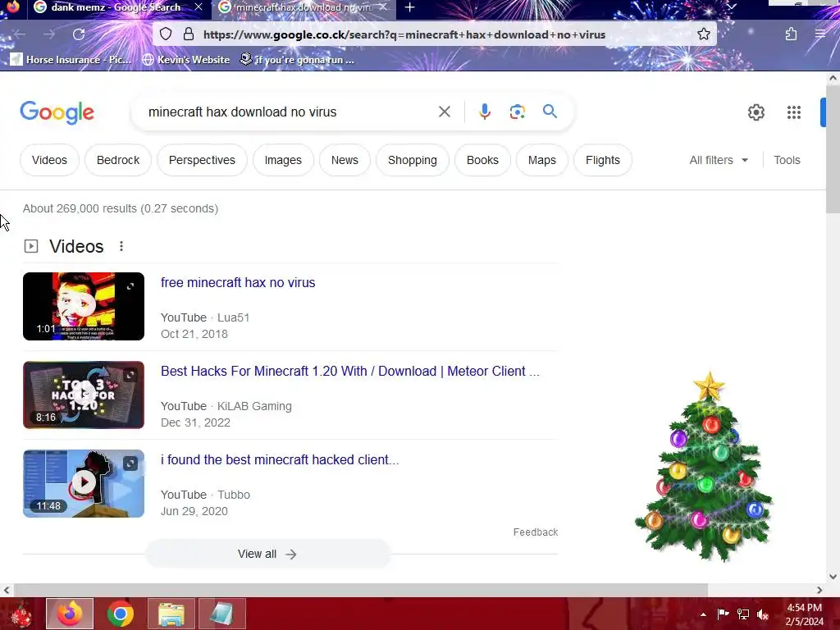840x630 pixels.
Task: Close the 'dank memz' tab
Action: click(x=199, y=7)
